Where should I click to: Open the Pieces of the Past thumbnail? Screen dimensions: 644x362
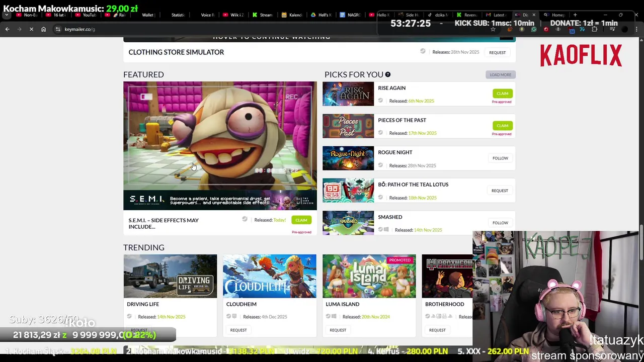[x=348, y=126]
